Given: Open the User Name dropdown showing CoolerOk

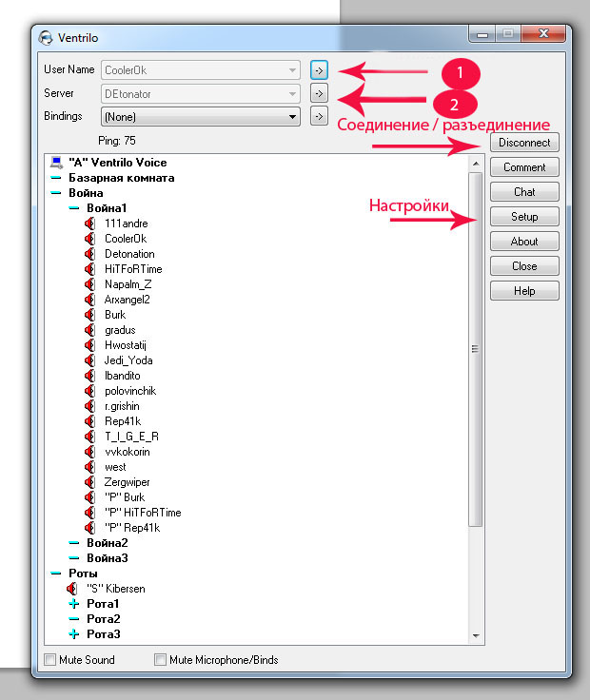Looking at the screenshot, I should 201,70.
